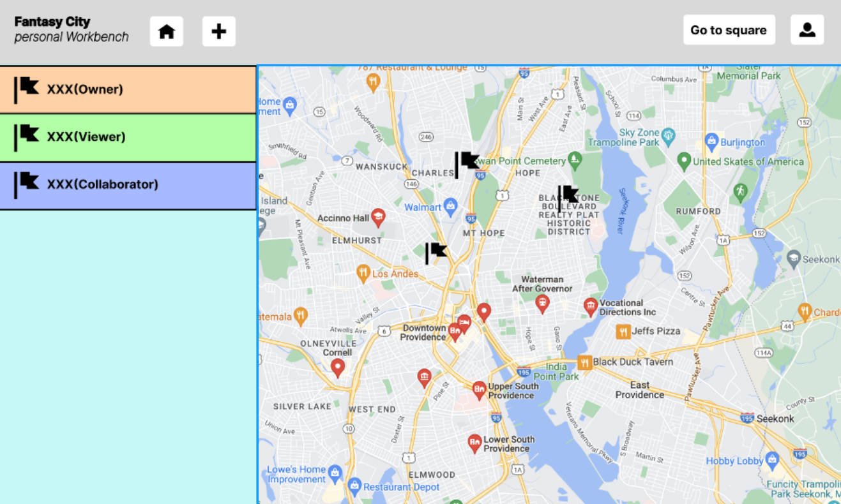Click the Sky Zone Trampoline Park pin
841x504 pixels.
(x=669, y=135)
